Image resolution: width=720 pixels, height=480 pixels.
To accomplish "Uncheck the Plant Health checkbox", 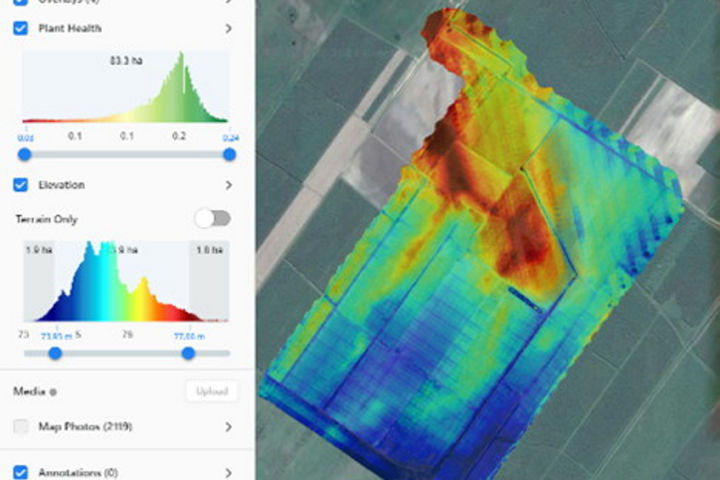I will (20, 28).
